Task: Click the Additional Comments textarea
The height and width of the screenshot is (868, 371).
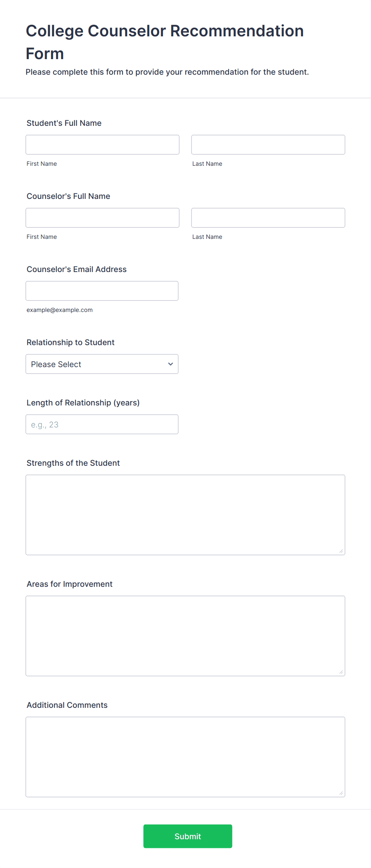Action: click(x=185, y=757)
